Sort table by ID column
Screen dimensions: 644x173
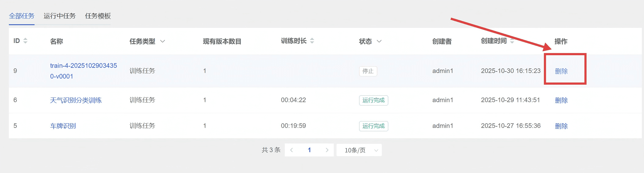[25, 41]
